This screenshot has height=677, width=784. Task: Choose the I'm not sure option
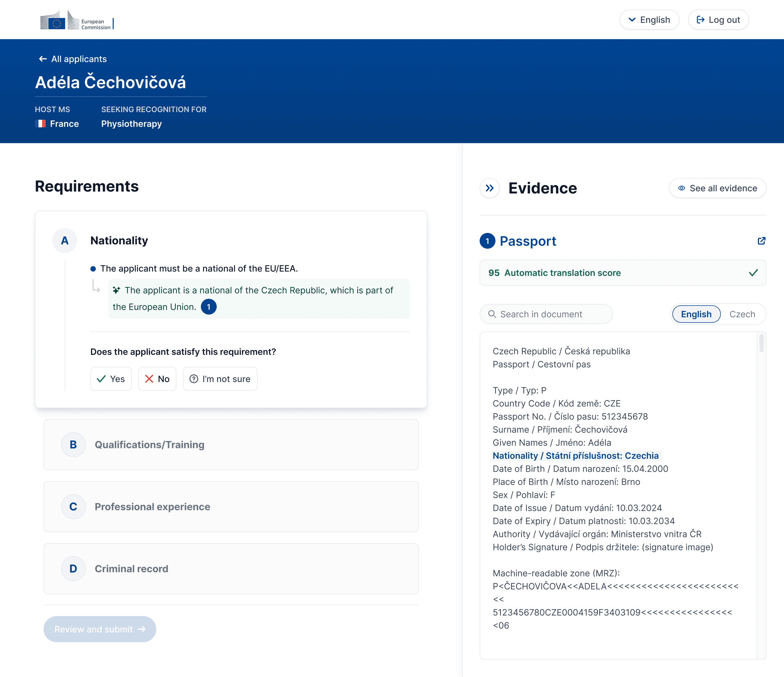point(220,379)
